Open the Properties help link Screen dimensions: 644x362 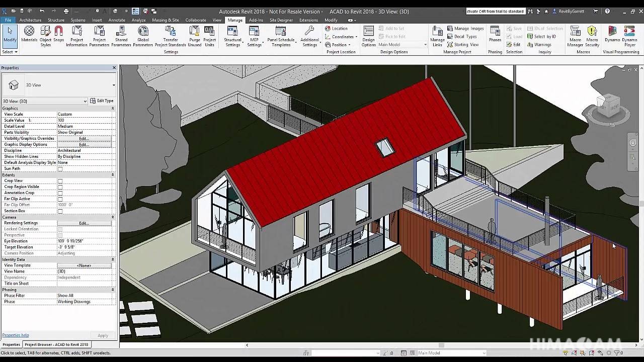tap(16, 335)
